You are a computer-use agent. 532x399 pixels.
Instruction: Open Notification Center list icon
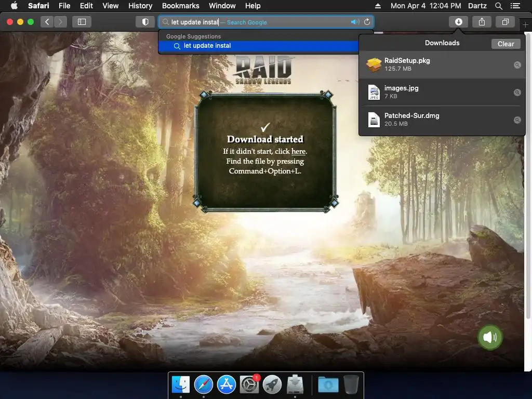tap(515, 6)
